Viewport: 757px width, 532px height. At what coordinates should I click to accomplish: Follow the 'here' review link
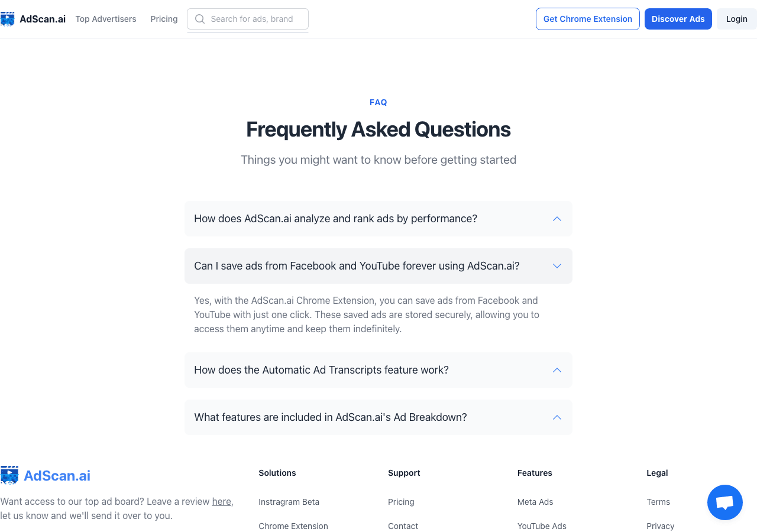(222, 501)
